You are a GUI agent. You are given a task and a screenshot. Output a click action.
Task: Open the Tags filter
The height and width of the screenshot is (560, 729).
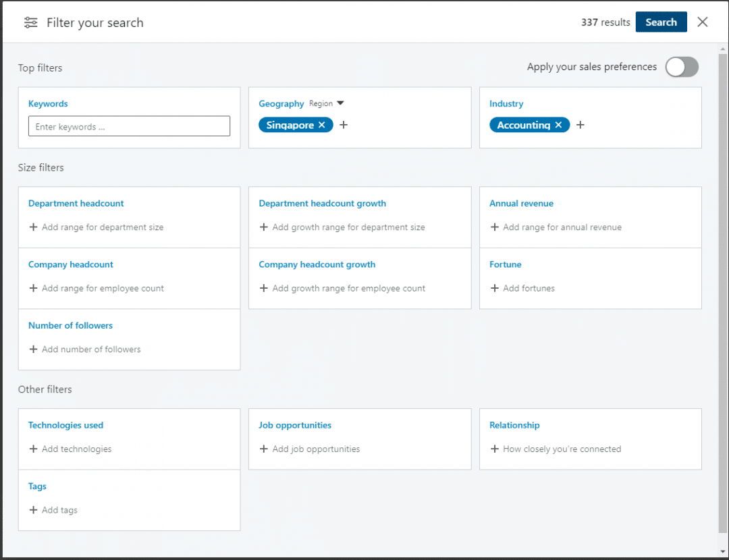coord(37,486)
